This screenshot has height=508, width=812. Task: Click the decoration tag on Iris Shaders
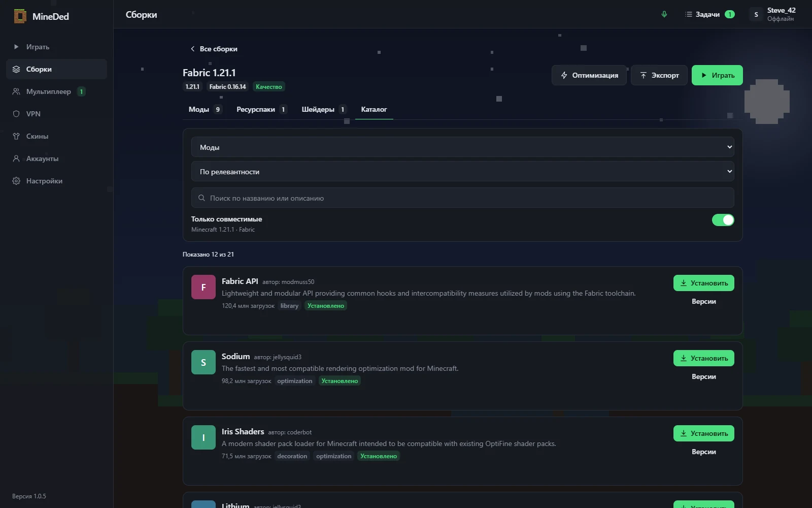292,456
